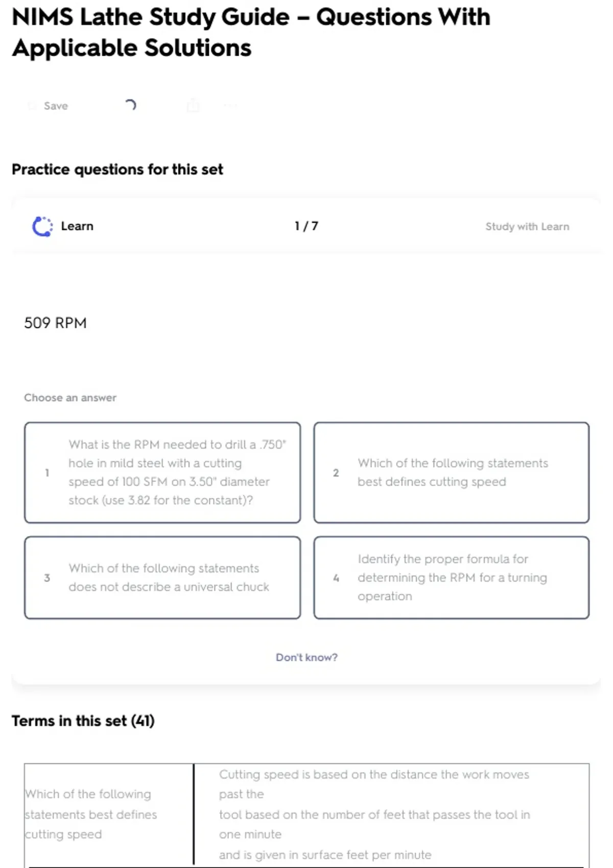This screenshot has height=868, width=613.
Task: Click the Save label
Action: point(56,106)
